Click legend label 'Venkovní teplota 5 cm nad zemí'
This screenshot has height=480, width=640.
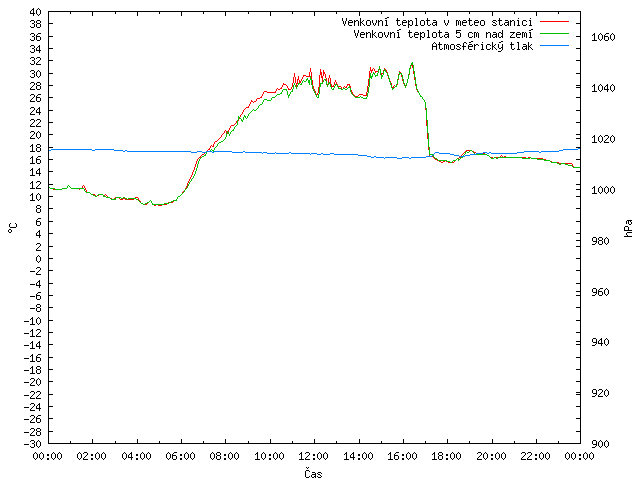443,34
